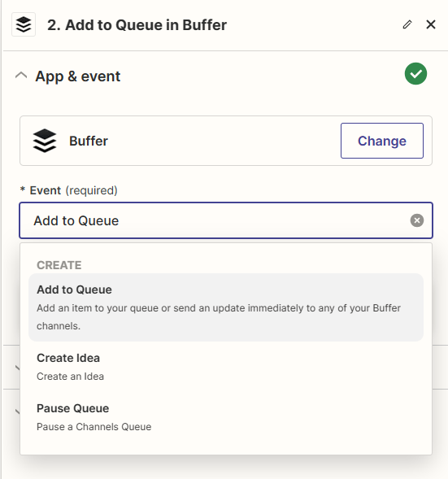Expand the second partially hidden section chevron
448x479 pixels.
click(x=17, y=412)
